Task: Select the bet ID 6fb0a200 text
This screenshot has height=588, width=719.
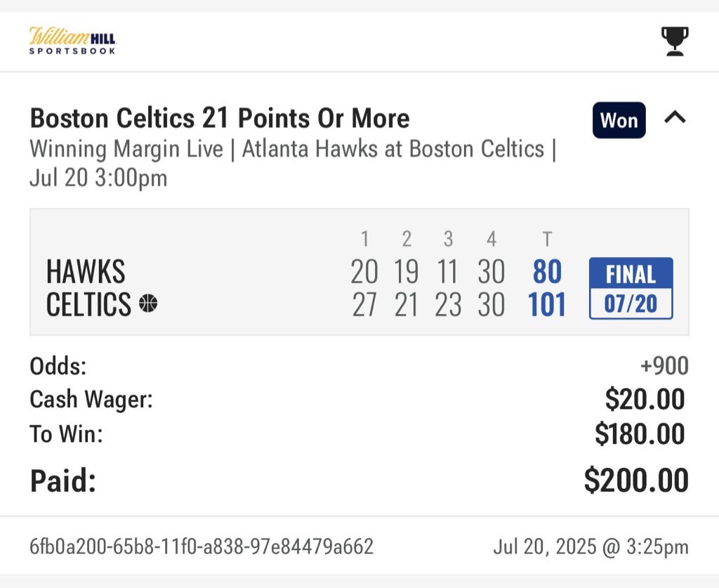Action: (x=202, y=547)
